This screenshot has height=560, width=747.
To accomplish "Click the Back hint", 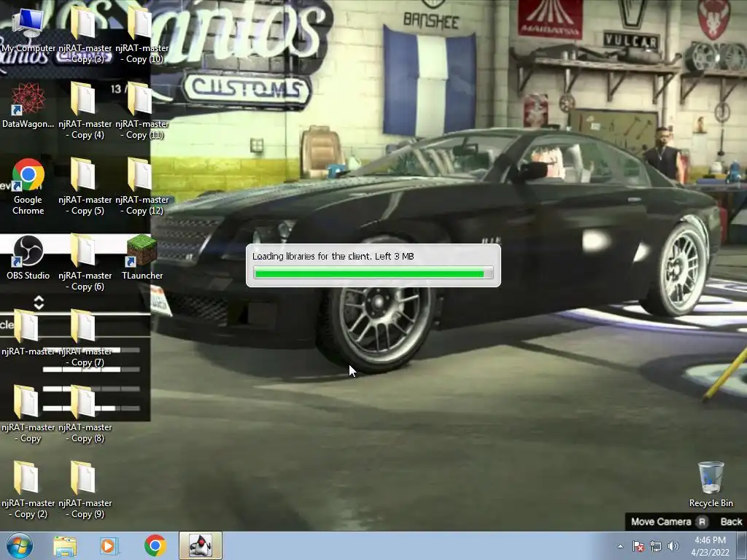I will pyautogui.click(x=731, y=521).
